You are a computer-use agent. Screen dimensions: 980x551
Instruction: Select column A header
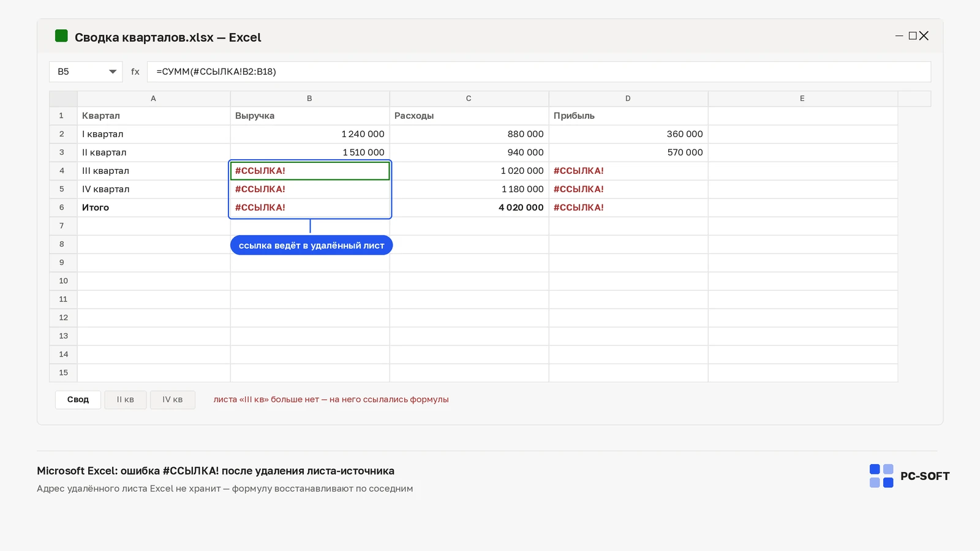[x=154, y=99]
